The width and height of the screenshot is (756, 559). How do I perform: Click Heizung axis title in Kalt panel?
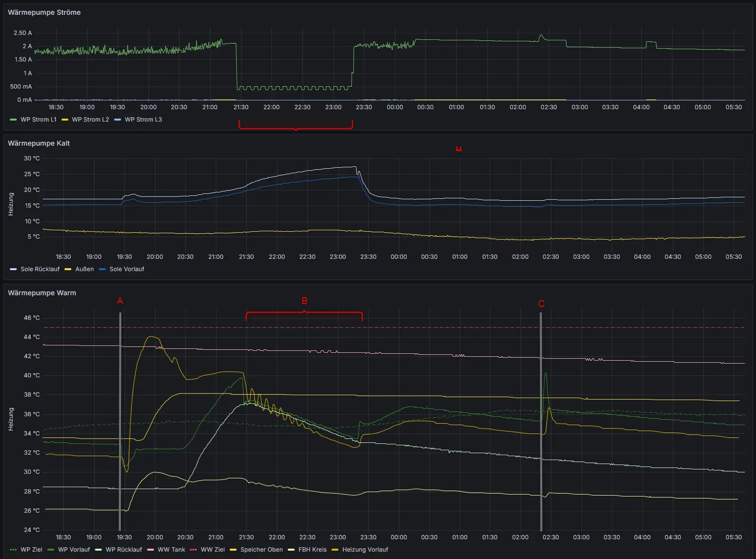11,204
